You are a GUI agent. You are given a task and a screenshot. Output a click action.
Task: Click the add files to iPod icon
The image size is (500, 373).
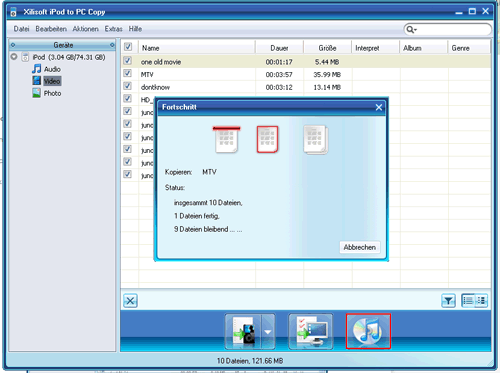[243, 331]
